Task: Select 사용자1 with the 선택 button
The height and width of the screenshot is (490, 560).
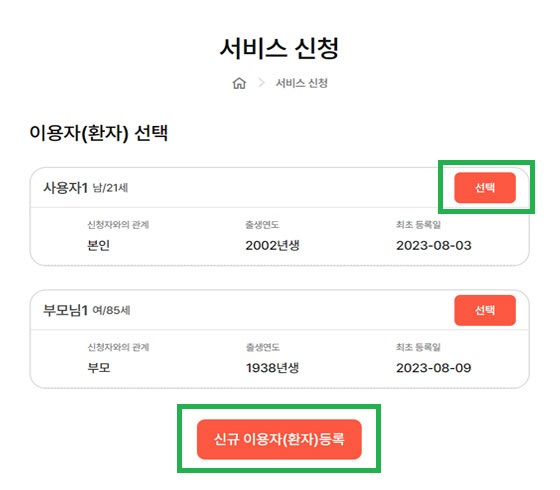Action: (x=485, y=188)
